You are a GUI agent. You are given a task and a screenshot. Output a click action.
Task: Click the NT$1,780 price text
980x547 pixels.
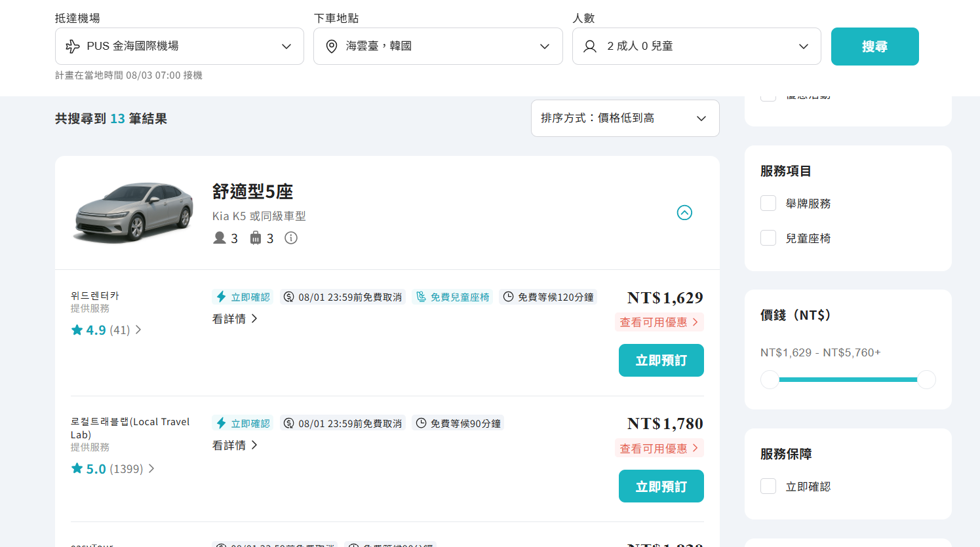tap(665, 424)
